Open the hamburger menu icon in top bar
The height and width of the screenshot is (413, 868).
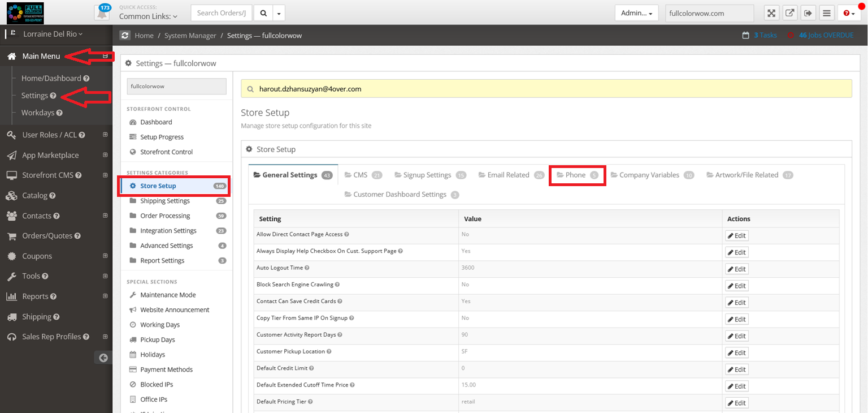click(x=826, y=13)
